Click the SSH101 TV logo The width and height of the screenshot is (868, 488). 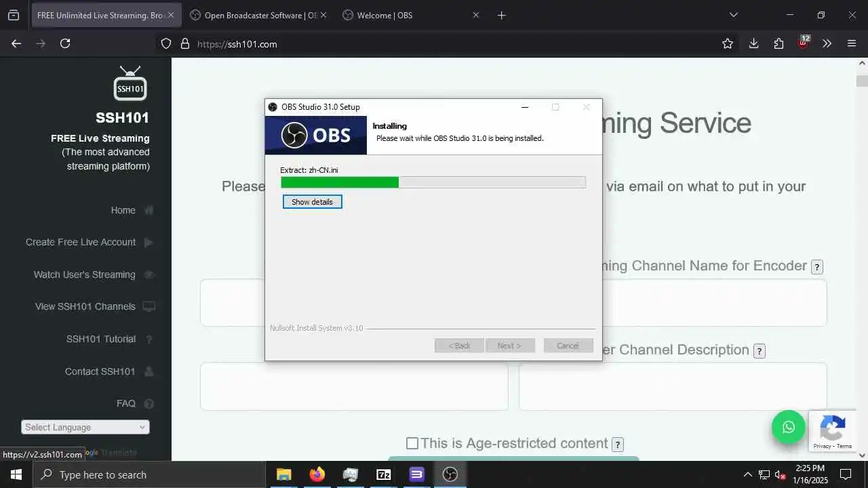(130, 83)
